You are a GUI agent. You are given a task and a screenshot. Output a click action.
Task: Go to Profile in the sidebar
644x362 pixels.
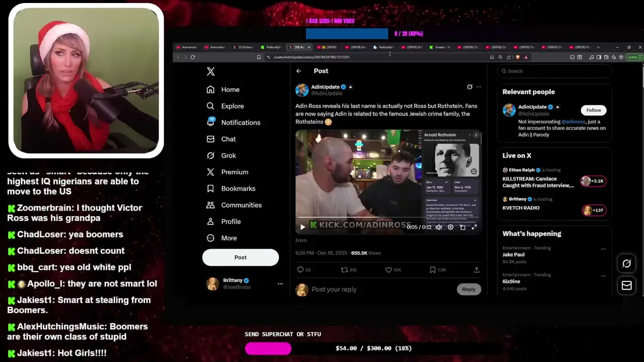click(224, 222)
